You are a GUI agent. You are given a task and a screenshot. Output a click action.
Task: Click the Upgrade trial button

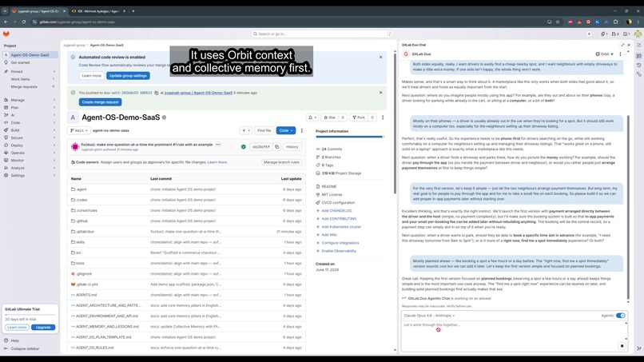[x=43, y=328]
